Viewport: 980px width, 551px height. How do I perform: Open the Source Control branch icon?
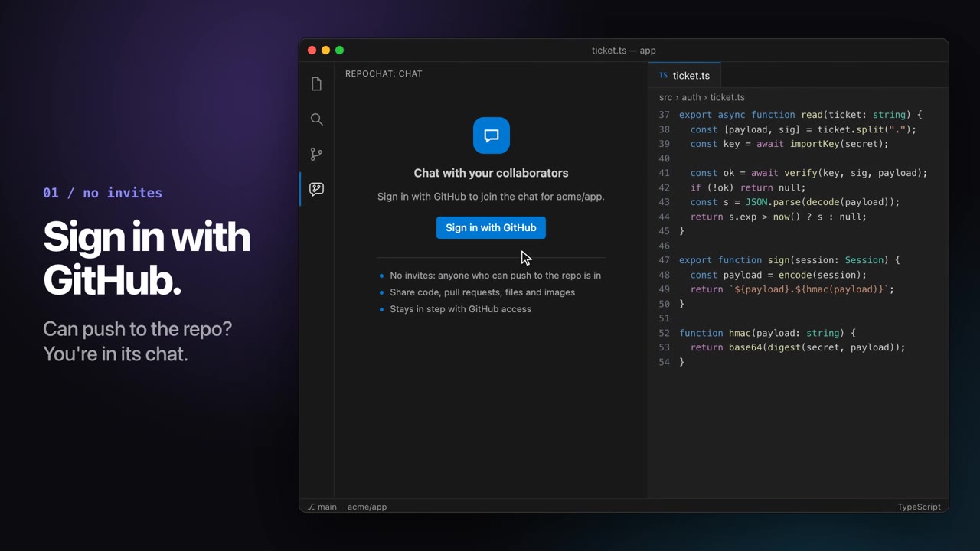pyautogui.click(x=316, y=154)
